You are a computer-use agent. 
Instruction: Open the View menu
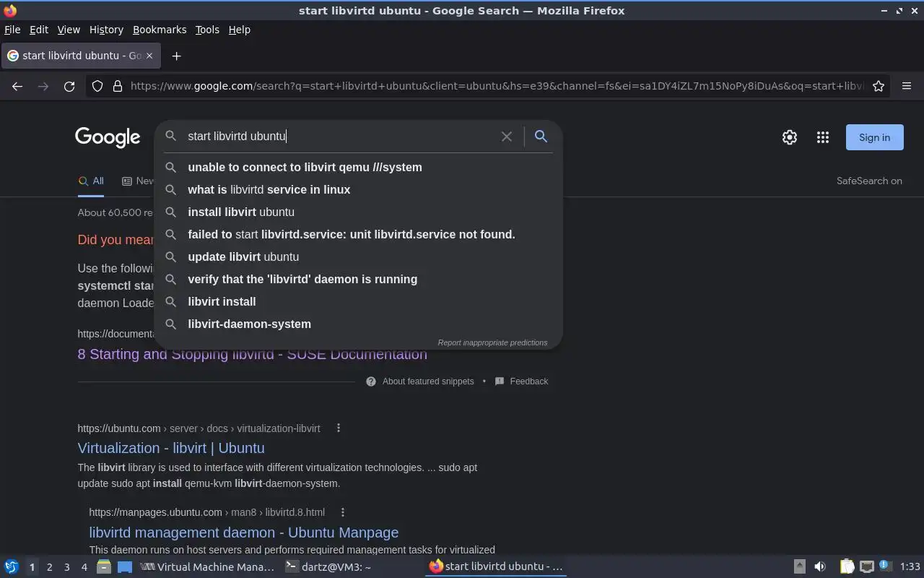[69, 30]
